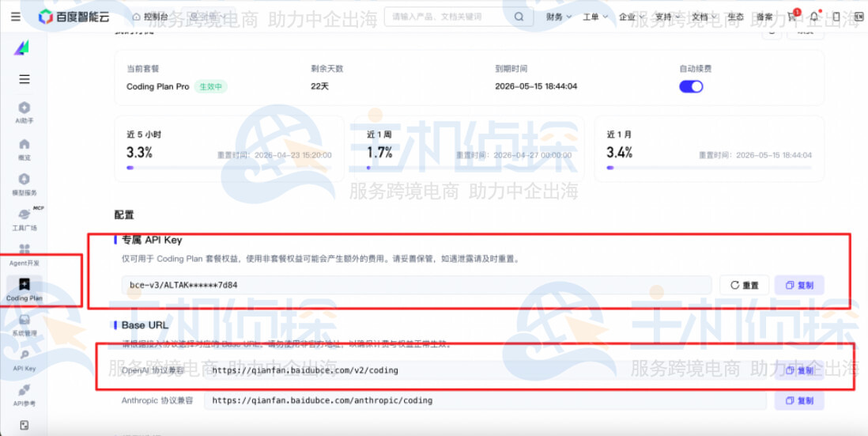Click the bottom sidebar square icon
This screenshot has height=436, width=868.
(x=24, y=426)
